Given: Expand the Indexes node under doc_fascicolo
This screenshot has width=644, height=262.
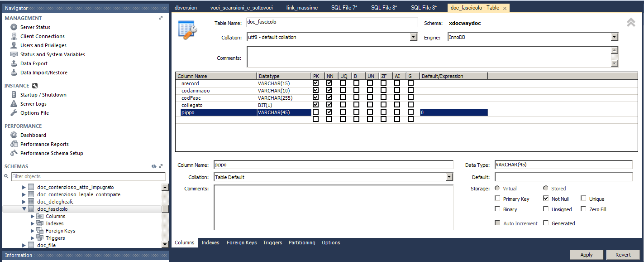Looking at the screenshot, I should click(33, 223).
